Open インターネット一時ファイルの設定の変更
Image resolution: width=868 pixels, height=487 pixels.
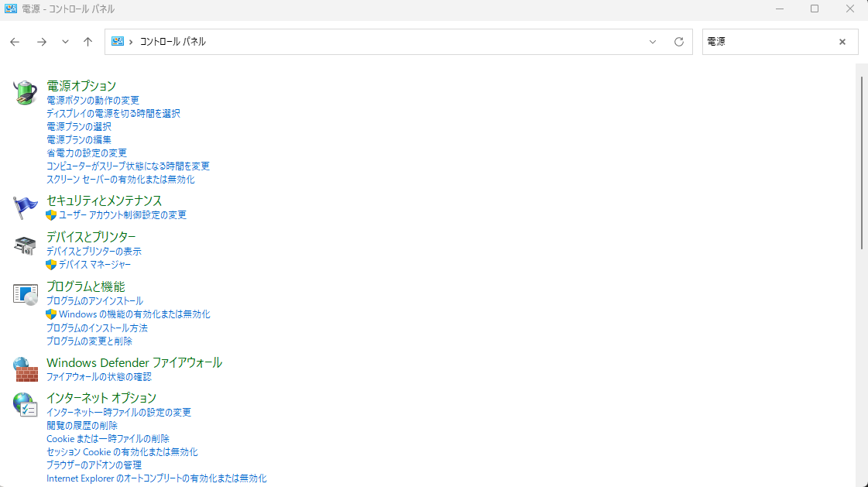[x=119, y=413]
